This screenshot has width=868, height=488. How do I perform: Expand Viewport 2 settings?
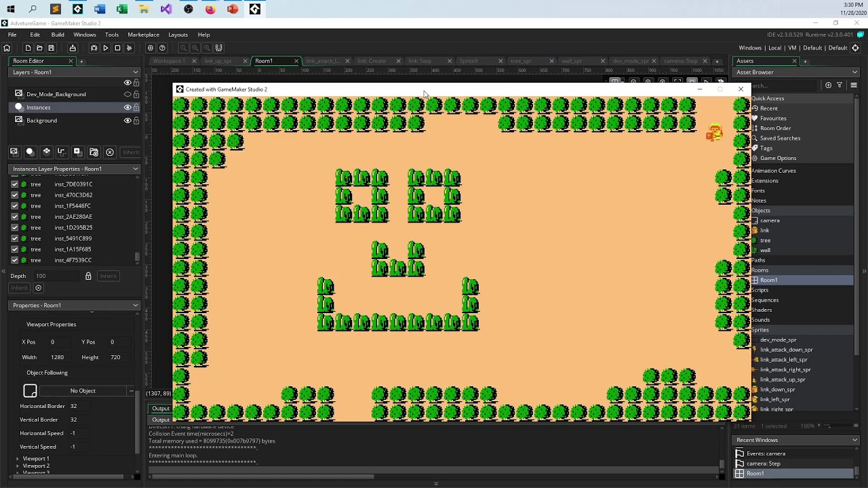click(x=18, y=466)
